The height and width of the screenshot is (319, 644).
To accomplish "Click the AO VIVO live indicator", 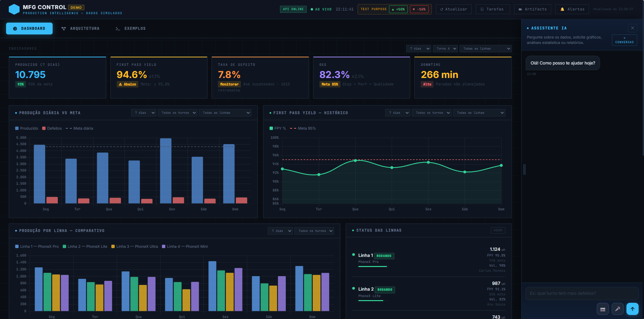I will pos(321,9).
